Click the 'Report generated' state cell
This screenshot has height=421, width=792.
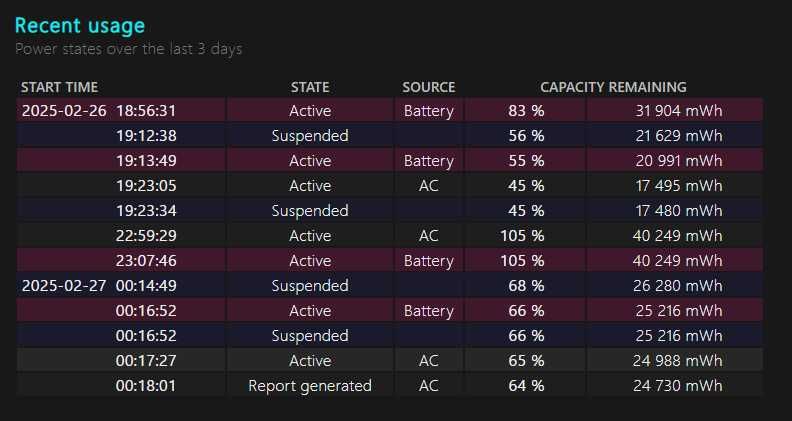coord(310,386)
